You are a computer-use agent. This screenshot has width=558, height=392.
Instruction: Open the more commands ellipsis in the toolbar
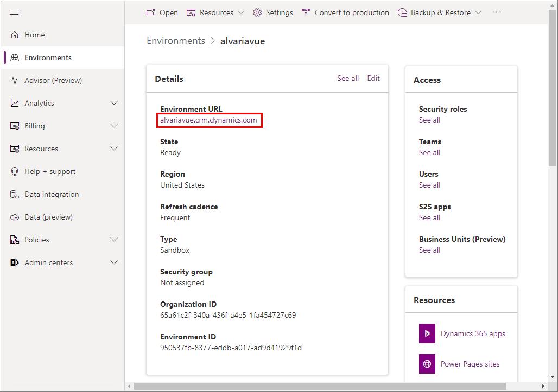496,12
